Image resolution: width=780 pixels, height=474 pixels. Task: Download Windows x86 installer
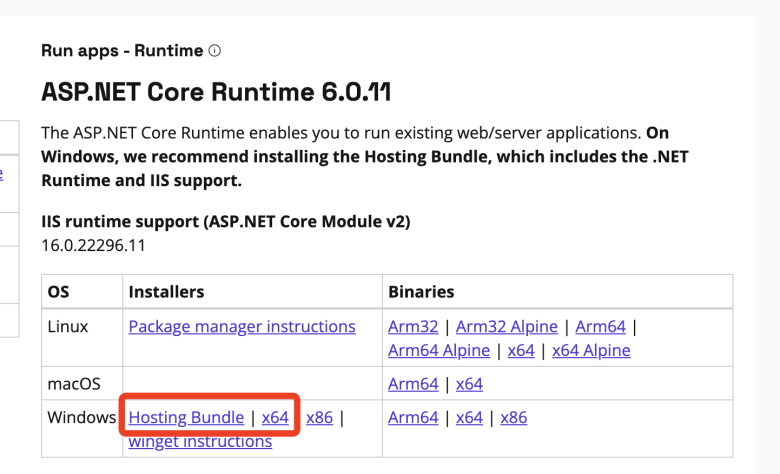(x=319, y=418)
